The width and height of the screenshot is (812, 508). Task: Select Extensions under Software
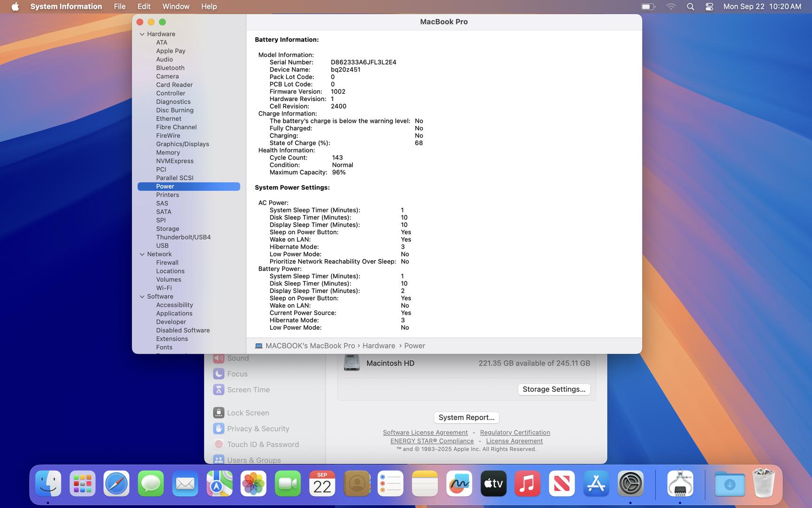click(172, 339)
